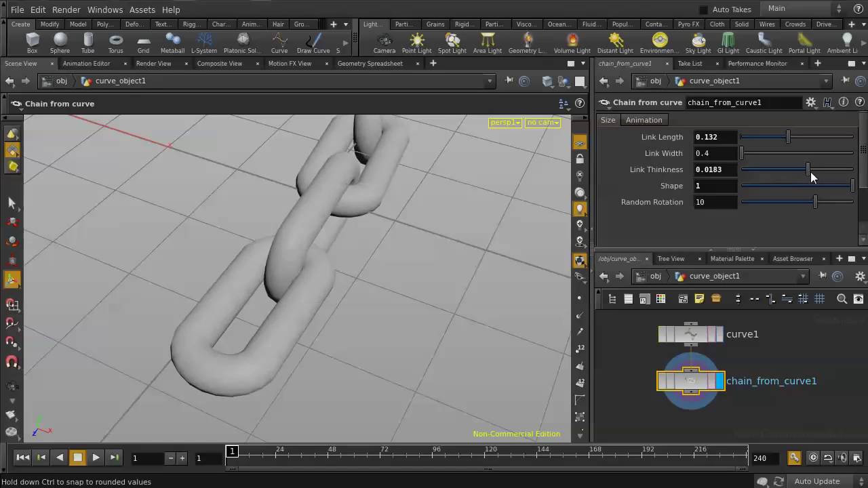Open the Assets menu
Viewport: 868px width, 488px height.
[142, 9]
